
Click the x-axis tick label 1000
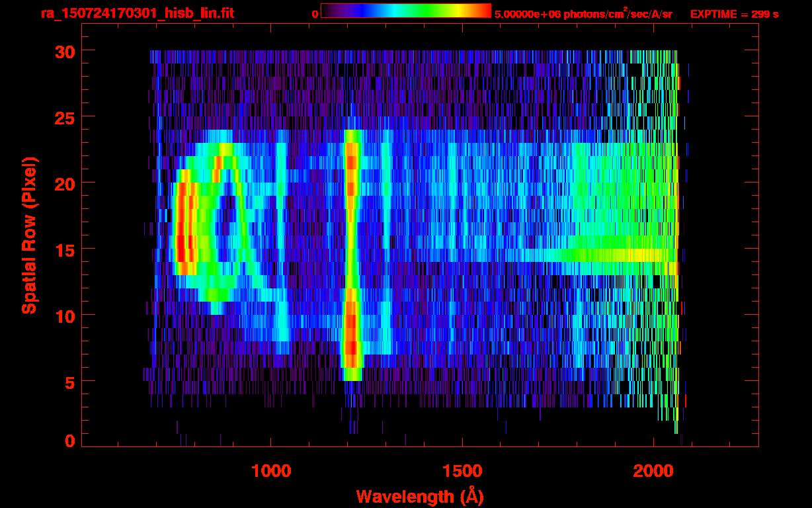tap(271, 471)
